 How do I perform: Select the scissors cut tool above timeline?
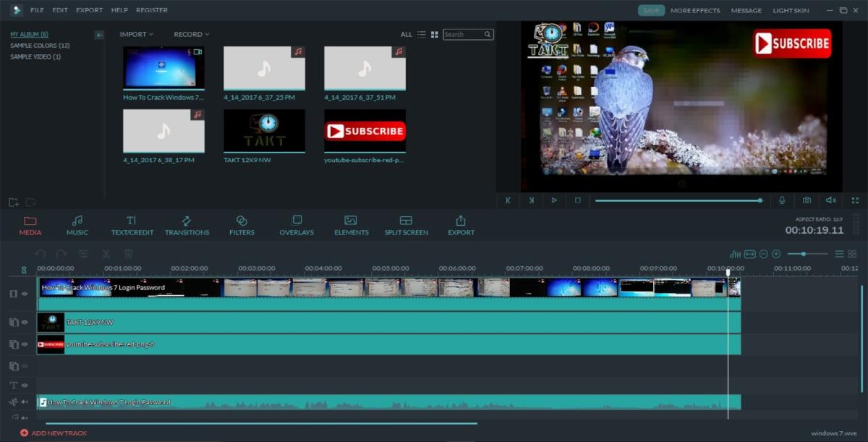[104, 254]
